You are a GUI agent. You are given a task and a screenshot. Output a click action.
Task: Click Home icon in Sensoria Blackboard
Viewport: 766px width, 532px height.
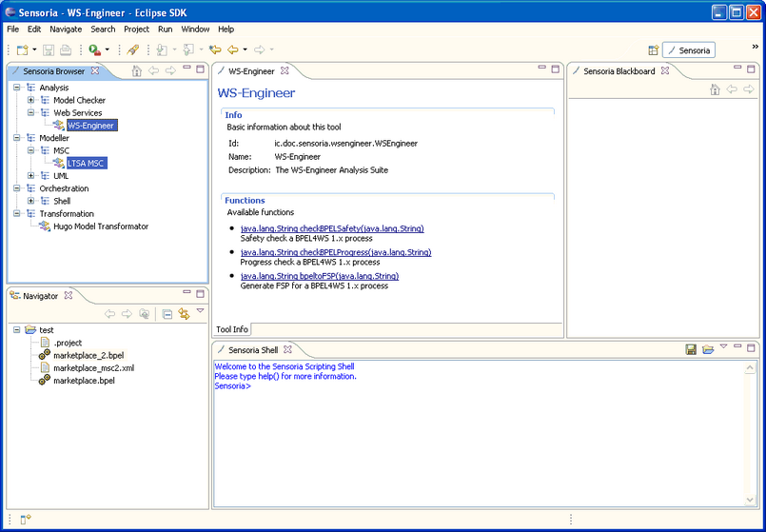pos(715,89)
